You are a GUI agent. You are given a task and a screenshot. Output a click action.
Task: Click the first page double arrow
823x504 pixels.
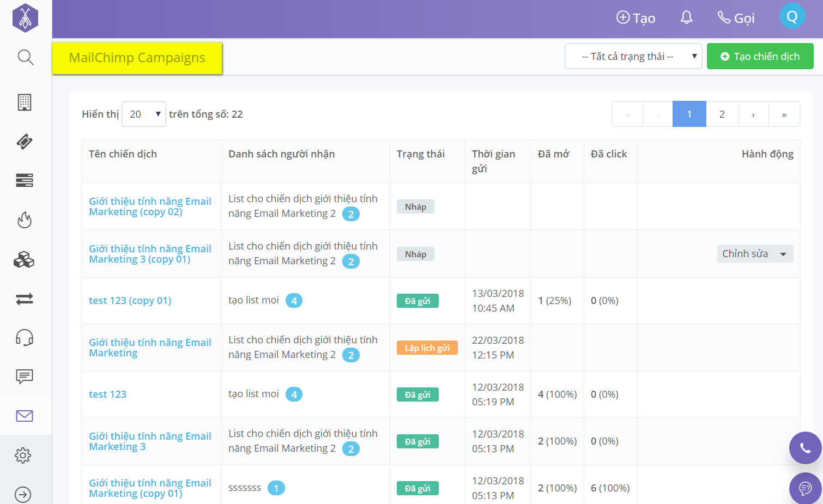627,114
